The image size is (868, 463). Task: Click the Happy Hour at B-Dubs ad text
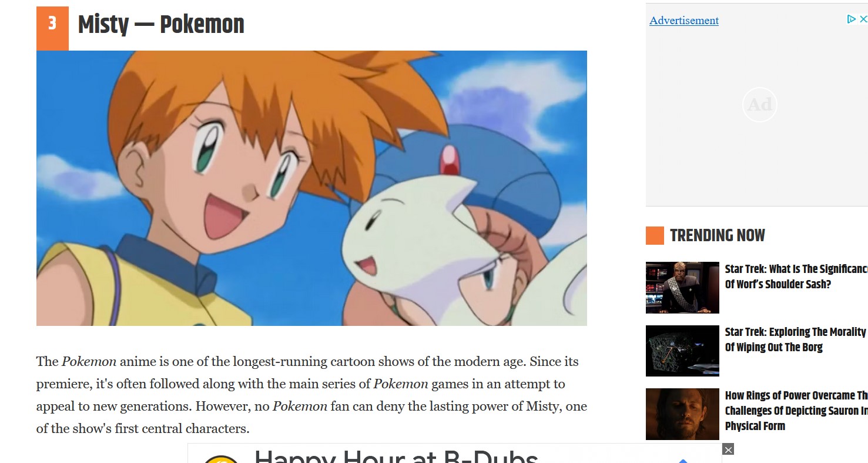[x=396, y=457]
